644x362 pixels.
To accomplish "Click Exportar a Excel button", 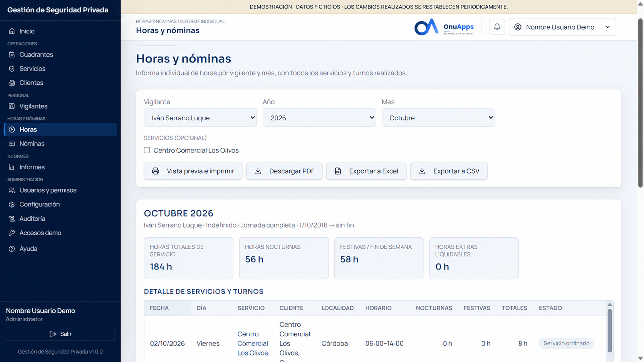I will pos(366,171).
